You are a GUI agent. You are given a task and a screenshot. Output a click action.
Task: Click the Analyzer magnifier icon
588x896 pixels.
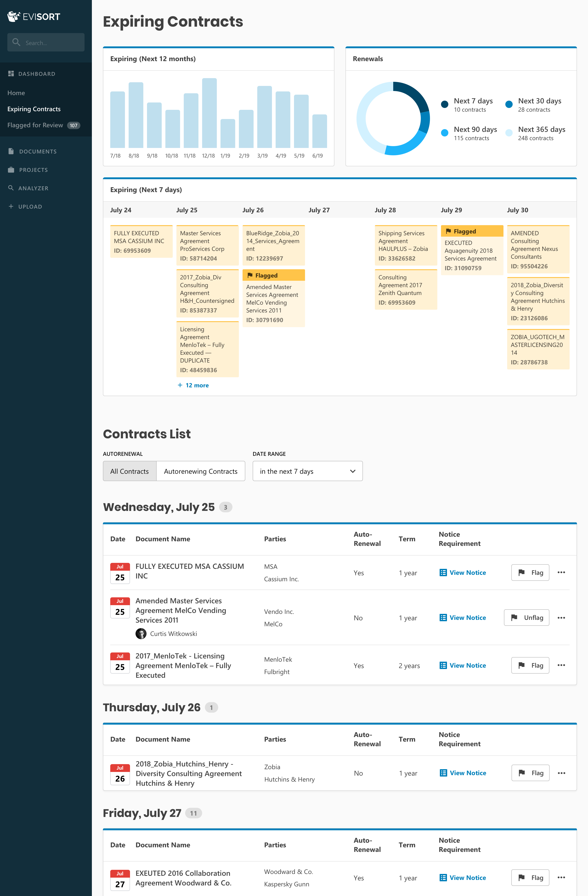[11, 188]
